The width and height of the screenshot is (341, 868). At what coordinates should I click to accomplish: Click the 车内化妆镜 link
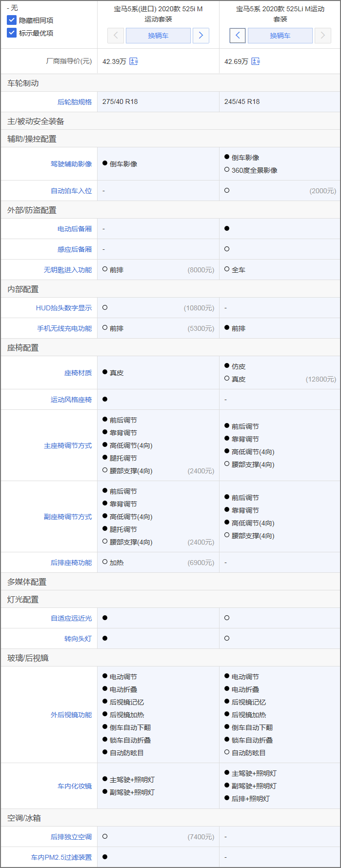[x=75, y=786]
